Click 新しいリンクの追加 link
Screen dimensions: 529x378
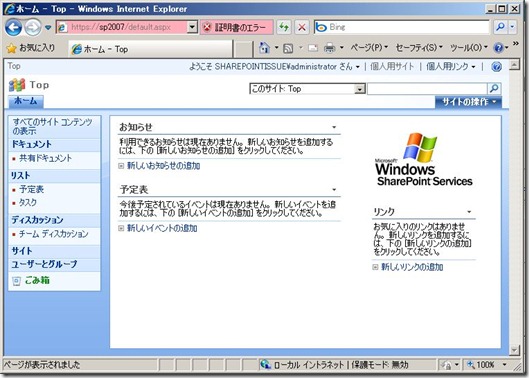(x=412, y=267)
